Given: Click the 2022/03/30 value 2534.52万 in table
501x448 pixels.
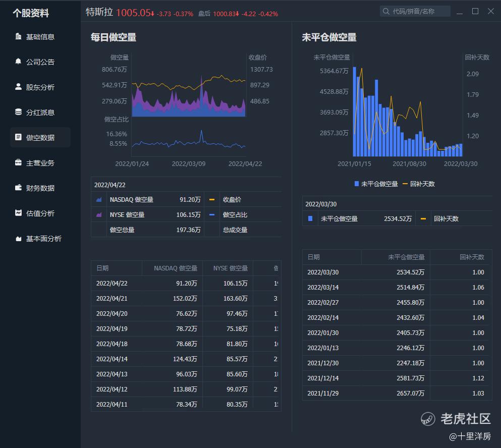Looking at the screenshot, I should (411, 272).
